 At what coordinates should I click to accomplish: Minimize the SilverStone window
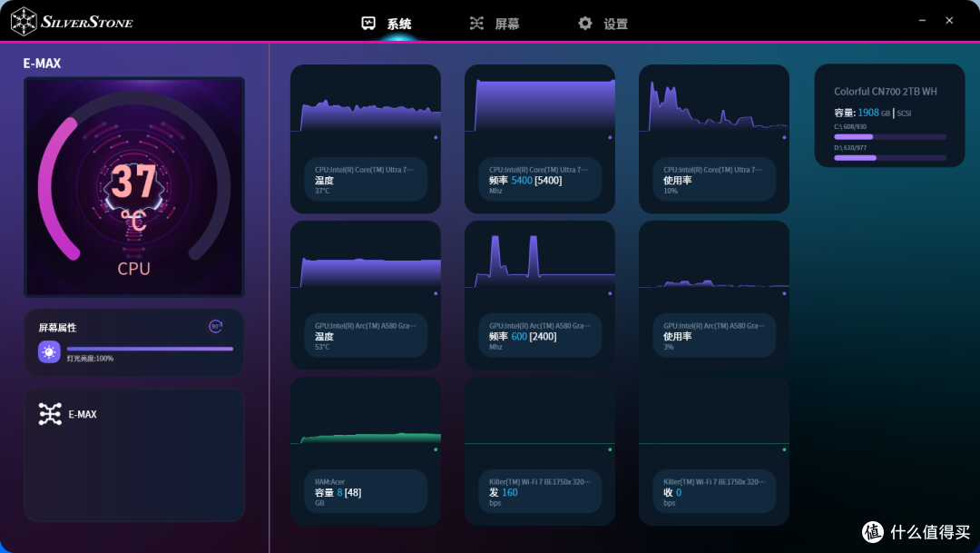pos(922,21)
